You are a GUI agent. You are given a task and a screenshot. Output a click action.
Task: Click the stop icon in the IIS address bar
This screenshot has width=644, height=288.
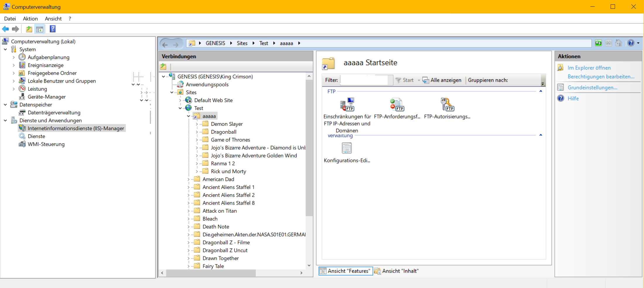pos(609,43)
